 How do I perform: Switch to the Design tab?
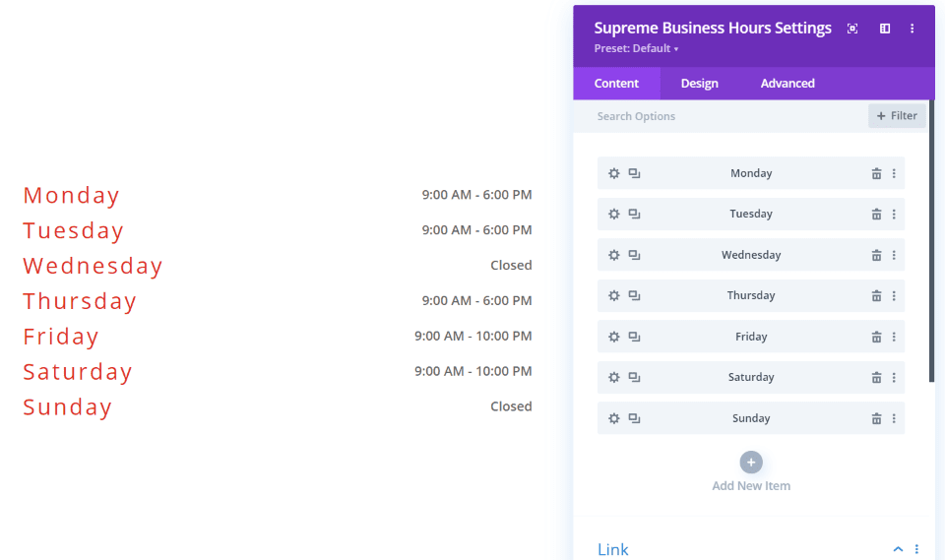[x=699, y=84]
